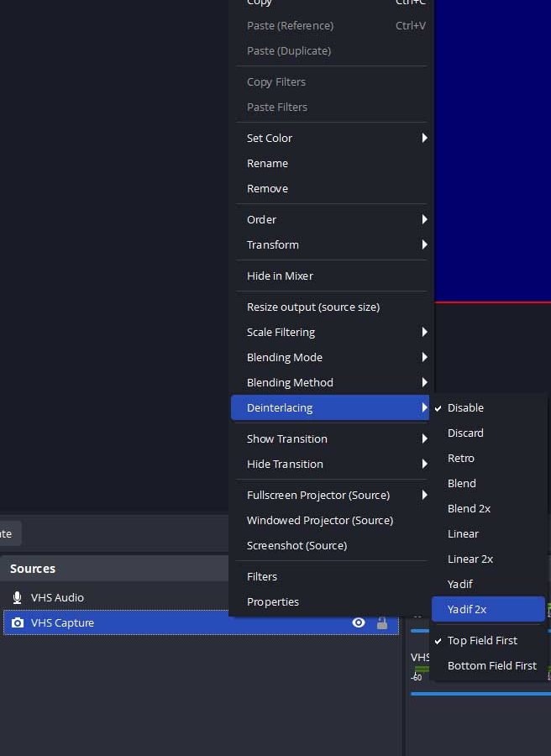Toggle visibility eye for VHS Capture
551x756 pixels.
(359, 622)
